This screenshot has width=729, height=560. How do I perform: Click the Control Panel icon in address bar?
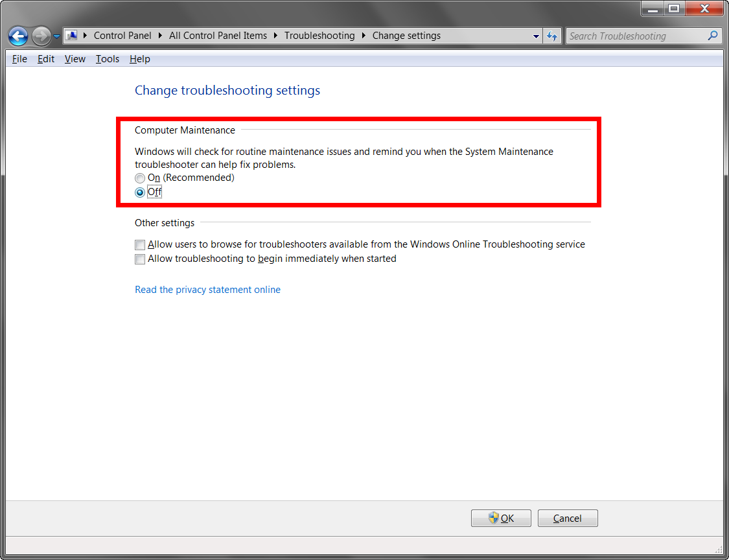pyautogui.click(x=71, y=36)
